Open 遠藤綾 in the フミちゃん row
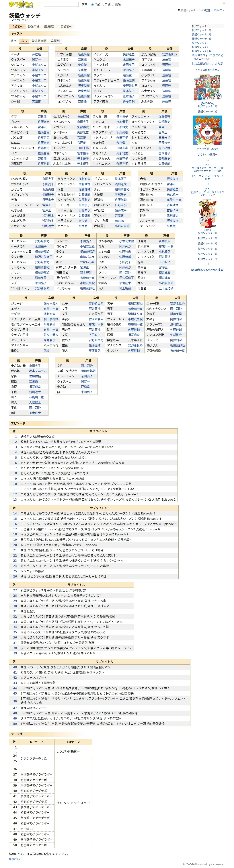 click(x=167, y=81)
